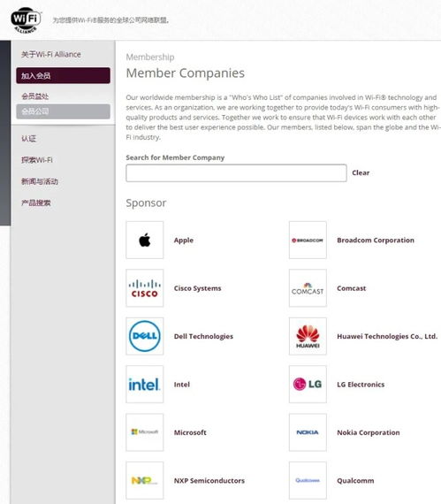The height and width of the screenshot is (504, 441).
Task: Open the 产品搜索 menu item
Action: click(x=36, y=202)
